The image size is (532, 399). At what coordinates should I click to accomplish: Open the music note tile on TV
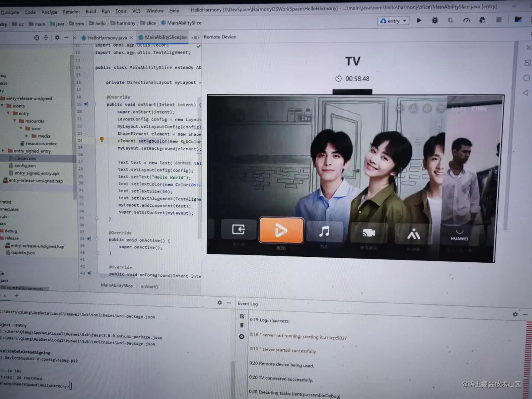coord(324,232)
